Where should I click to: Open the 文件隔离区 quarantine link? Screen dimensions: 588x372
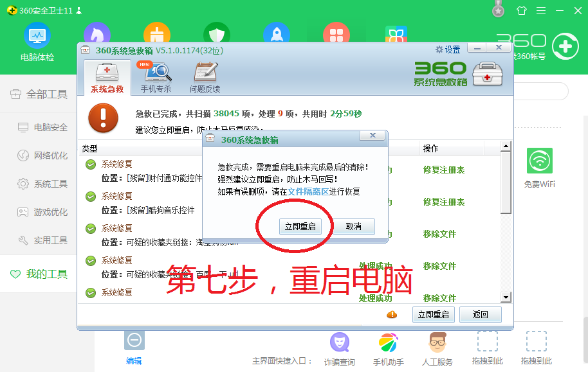click(308, 191)
